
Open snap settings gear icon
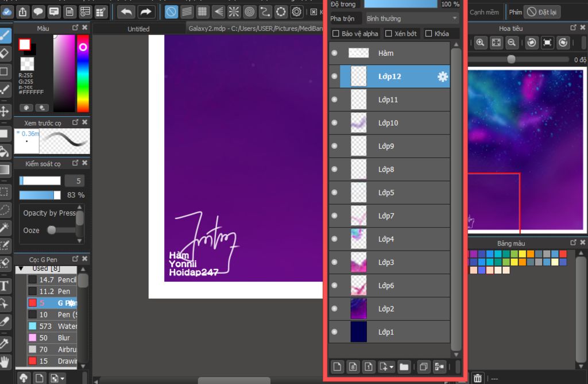coord(297,12)
